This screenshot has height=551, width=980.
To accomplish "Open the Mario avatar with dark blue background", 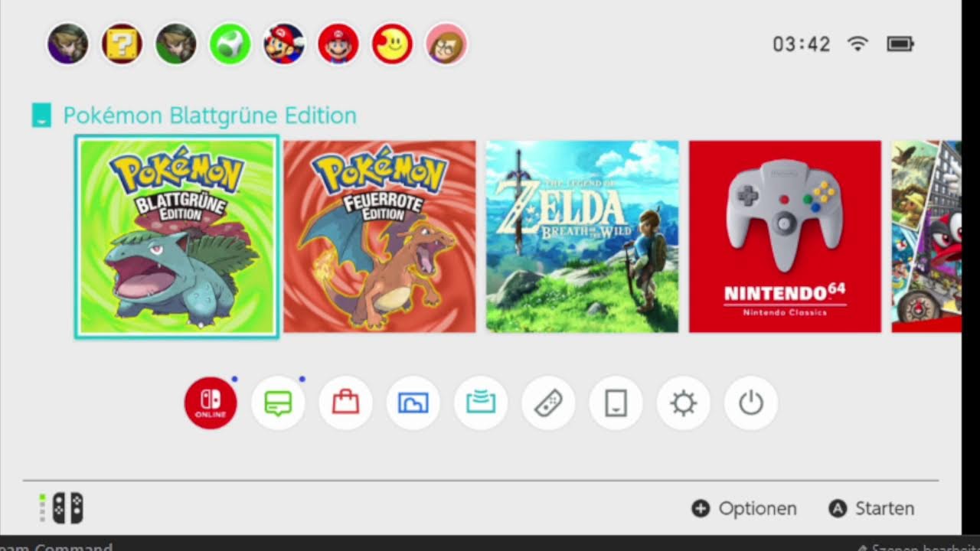I will (284, 44).
